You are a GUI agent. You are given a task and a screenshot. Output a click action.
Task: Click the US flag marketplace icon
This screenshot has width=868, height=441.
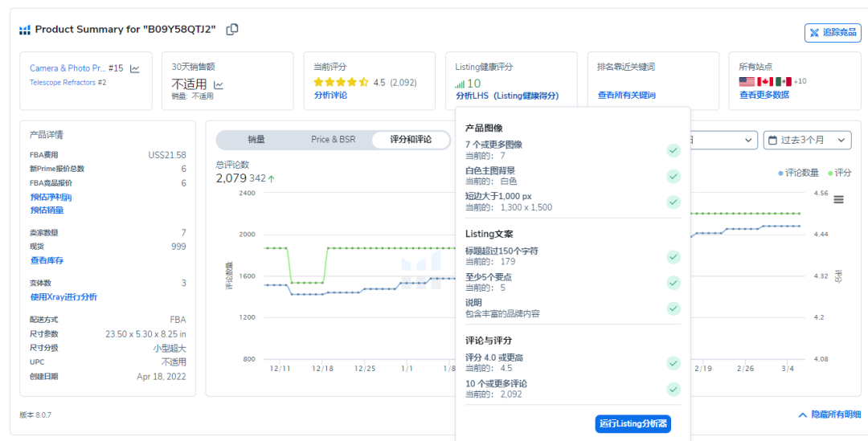[747, 82]
